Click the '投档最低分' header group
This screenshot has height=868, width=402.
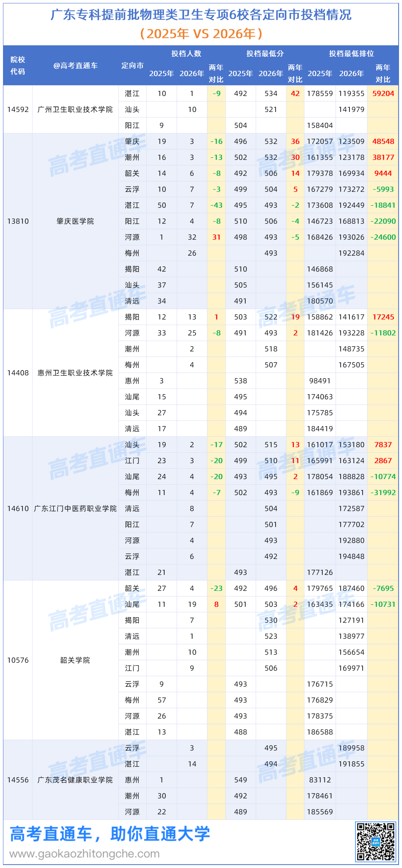[265, 54]
